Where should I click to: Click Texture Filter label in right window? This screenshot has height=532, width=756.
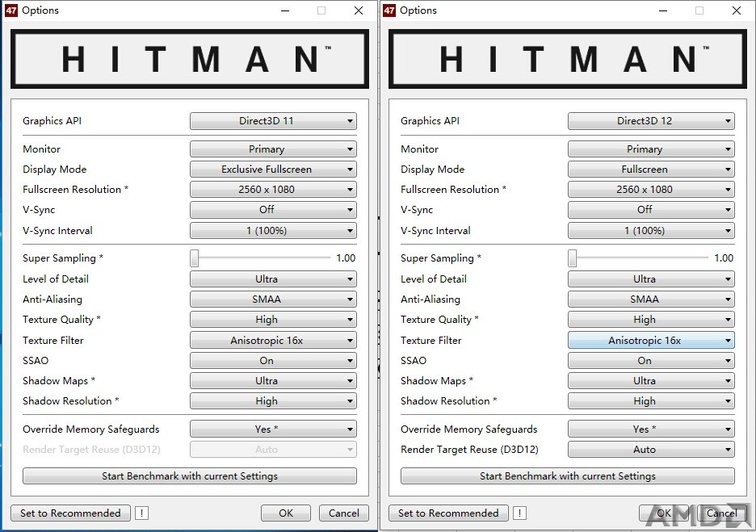431,340
